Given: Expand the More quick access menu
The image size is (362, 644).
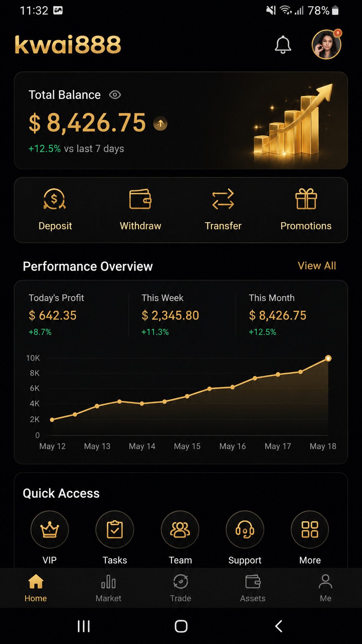Looking at the screenshot, I should pyautogui.click(x=310, y=530).
